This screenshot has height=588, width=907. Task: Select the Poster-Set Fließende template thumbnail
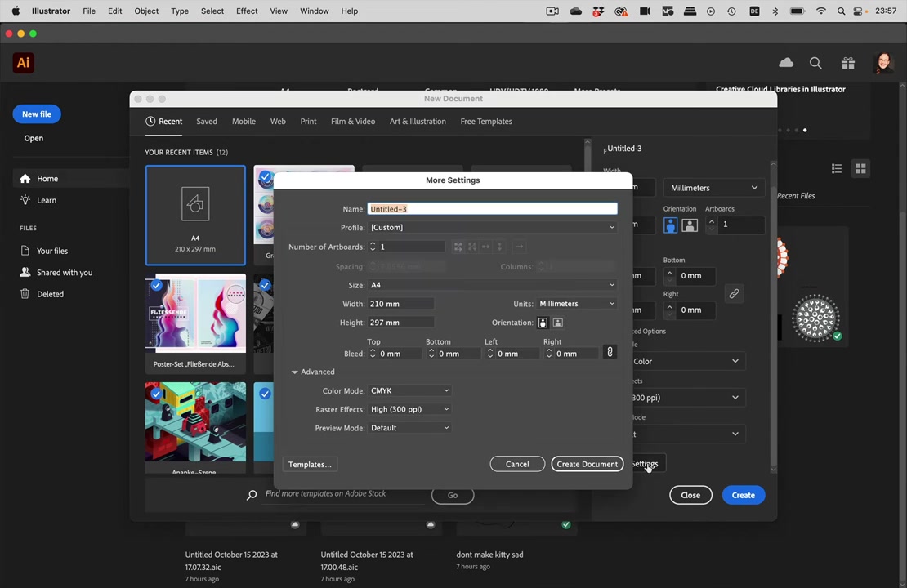point(195,323)
